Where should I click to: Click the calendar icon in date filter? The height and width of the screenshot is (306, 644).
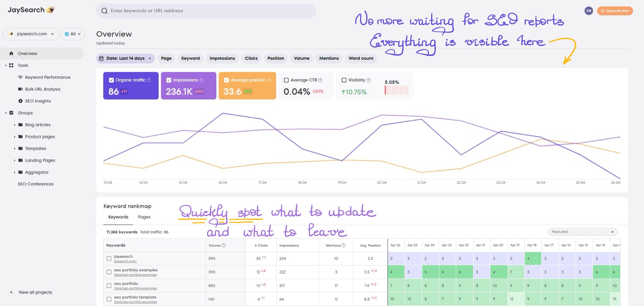[101, 59]
